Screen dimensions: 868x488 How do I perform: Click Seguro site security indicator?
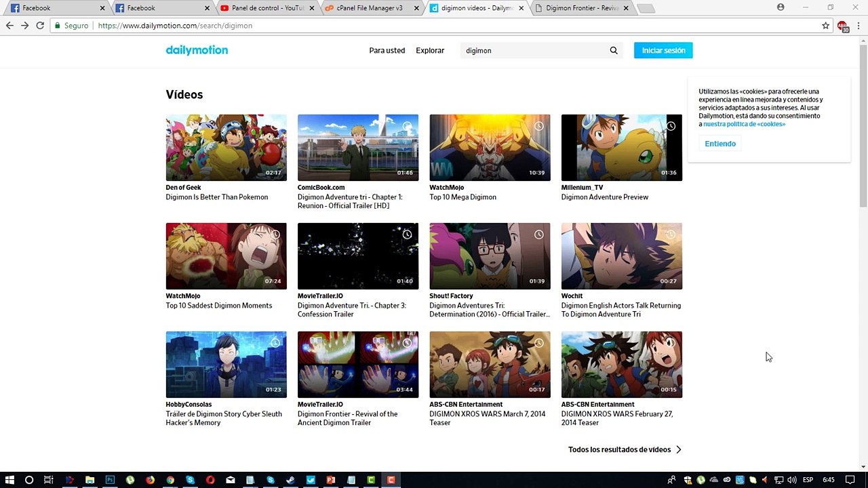[71, 26]
